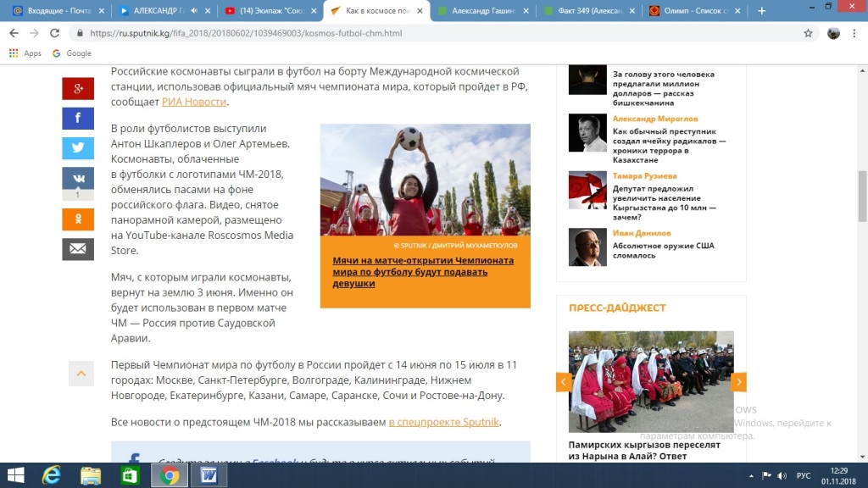This screenshot has width=868, height=488.
Task: Open the Windows Start menu
Action: click(x=15, y=475)
